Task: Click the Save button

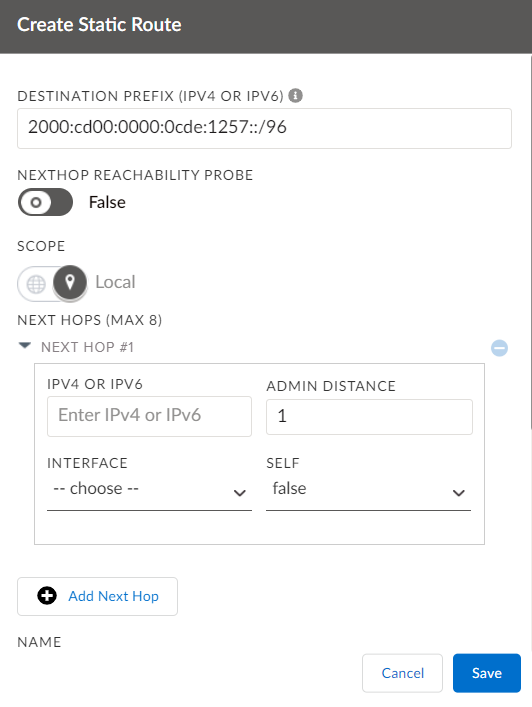Action: coord(487,673)
